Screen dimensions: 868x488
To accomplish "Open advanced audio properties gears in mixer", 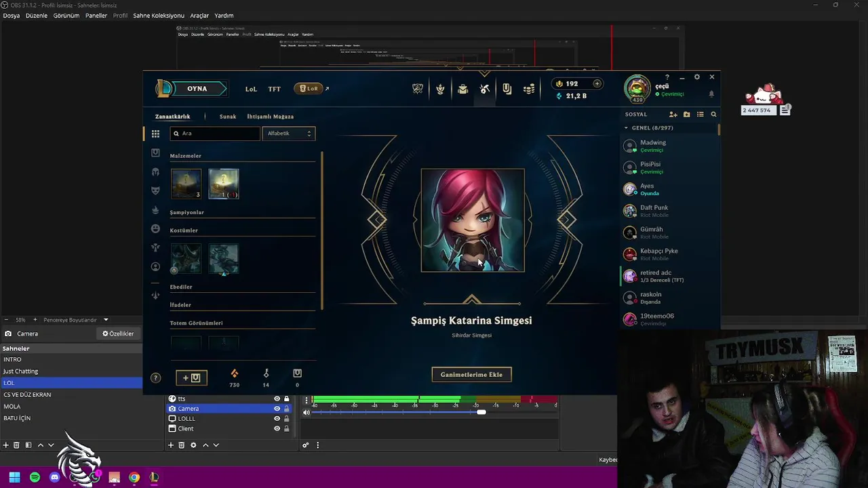I will pyautogui.click(x=306, y=445).
